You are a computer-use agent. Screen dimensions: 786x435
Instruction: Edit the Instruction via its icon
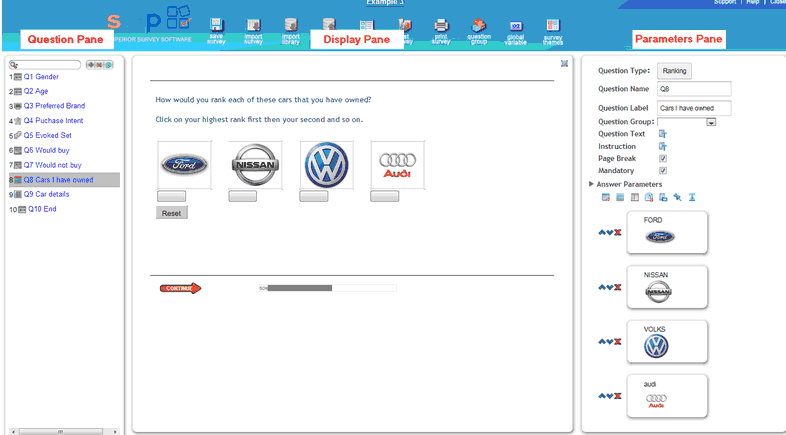[663, 146]
